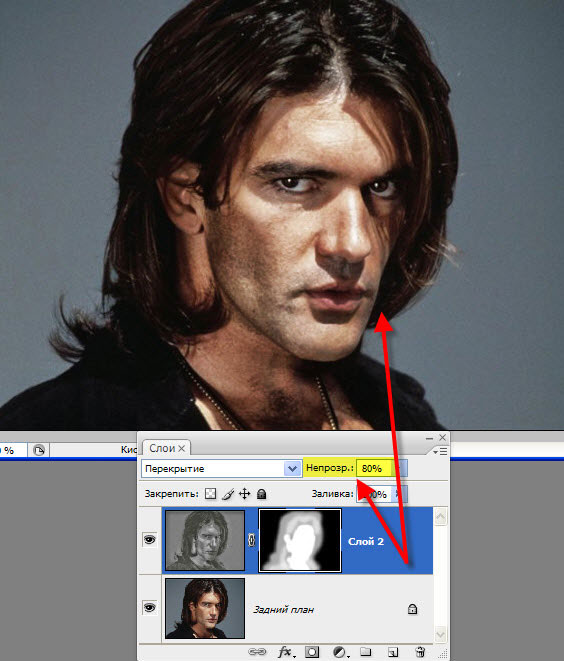The width and height of the screenshot is (564, 661).
Task: Click layers list scroll down arrow
Action: [x=440, y=634]
